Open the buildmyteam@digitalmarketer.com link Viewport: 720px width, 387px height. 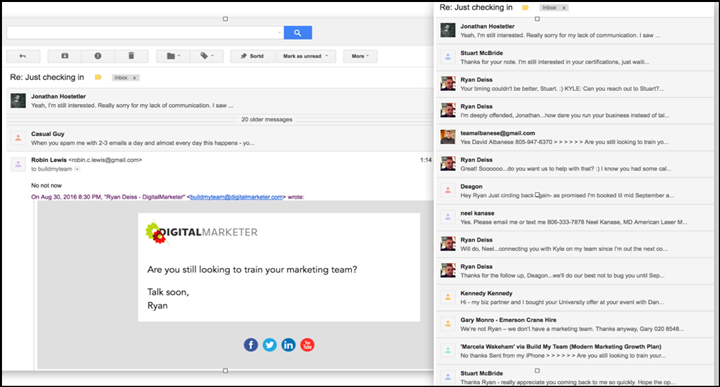tap(236, 197)
